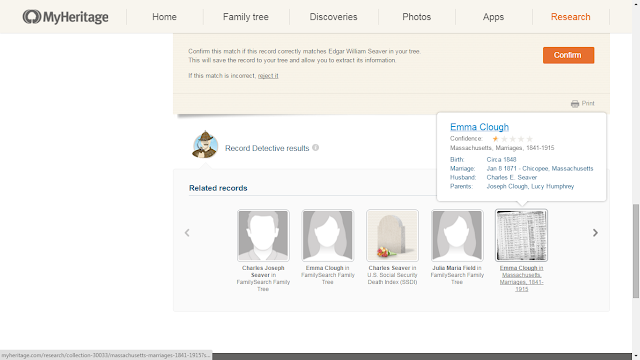Viewport: 640px width, 360px height.
Task: Click Charles Seaver SSDI caption
Action: [x=392, y=275]
